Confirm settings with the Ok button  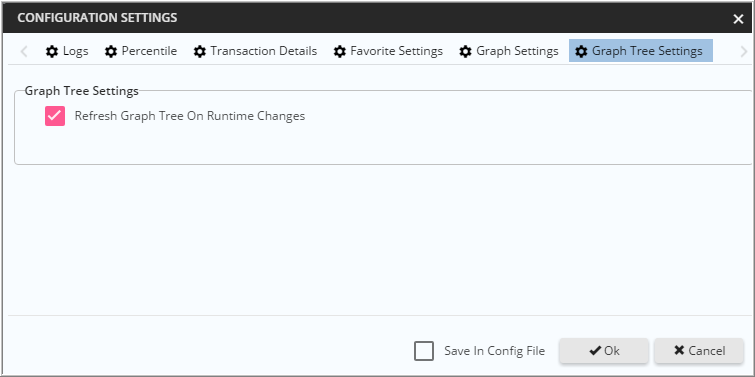604,351
